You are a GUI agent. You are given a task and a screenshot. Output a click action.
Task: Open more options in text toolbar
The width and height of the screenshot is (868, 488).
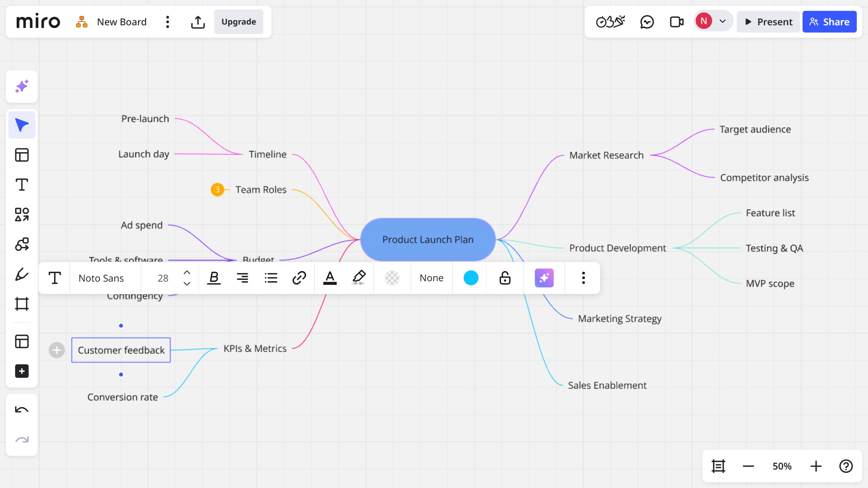pos(583,278)
